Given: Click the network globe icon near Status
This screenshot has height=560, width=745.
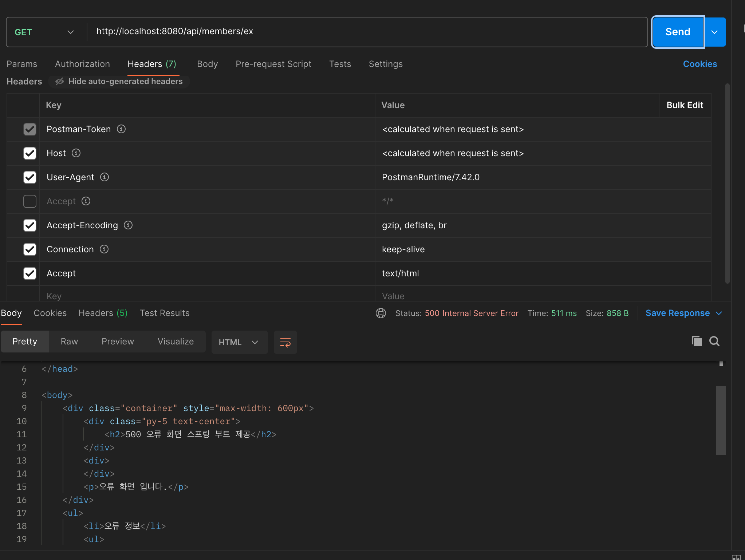Looking at the screenshot, I should [x=381, y=313].
